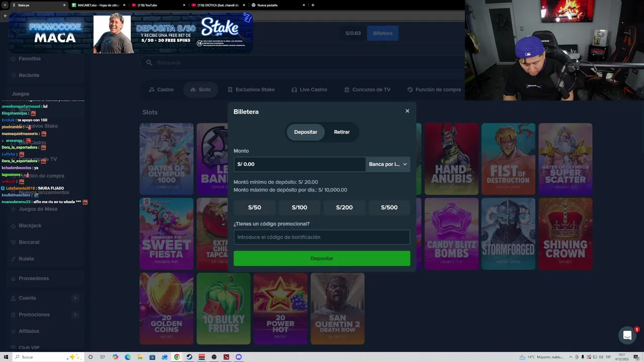Viewport: 644px width, 362px height.
Task: Expand the Promociones sidebar section chevron
Action: click(x=75, y=315)
